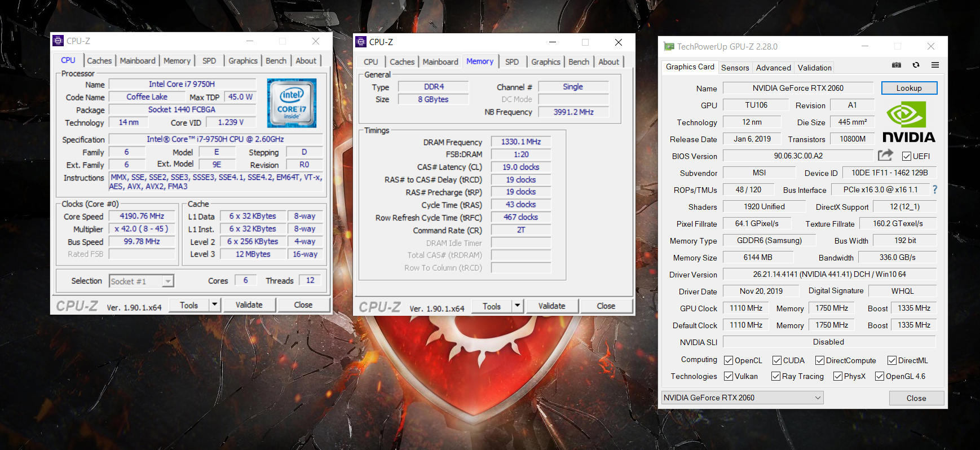
Task: Click Tools button in left CPU-Z
Action: coord(189,305)
